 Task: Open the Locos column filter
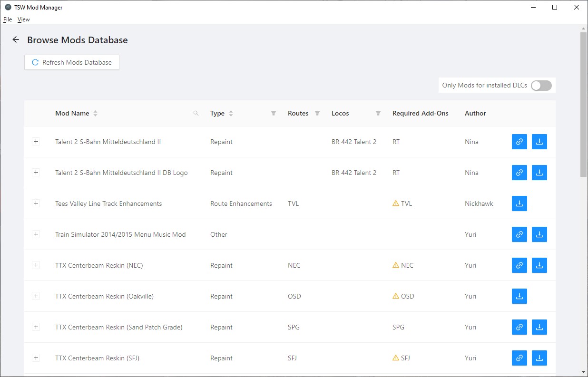click(x=378, y=113)
